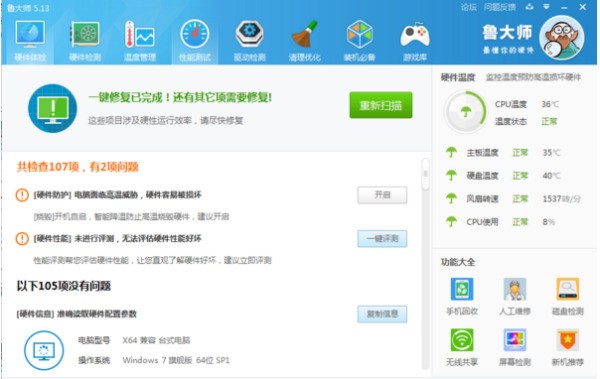
Task: Click the 一键评测 benchmark button
Action: click(x=382, y=239)
